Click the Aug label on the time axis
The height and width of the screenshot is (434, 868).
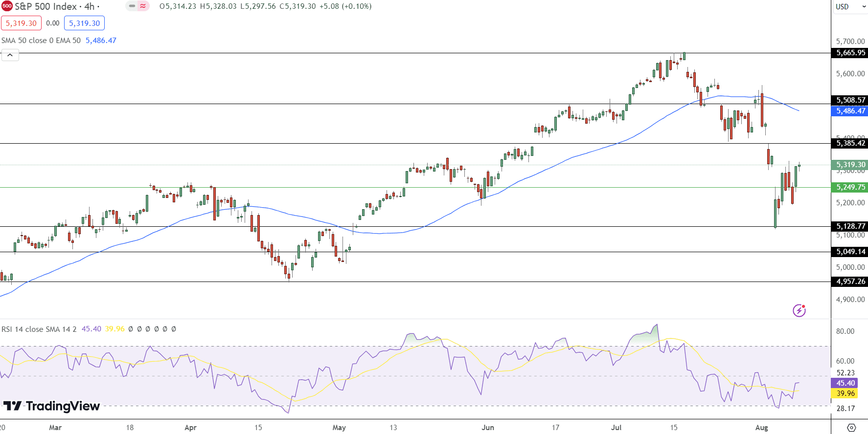tap(762, 428)
